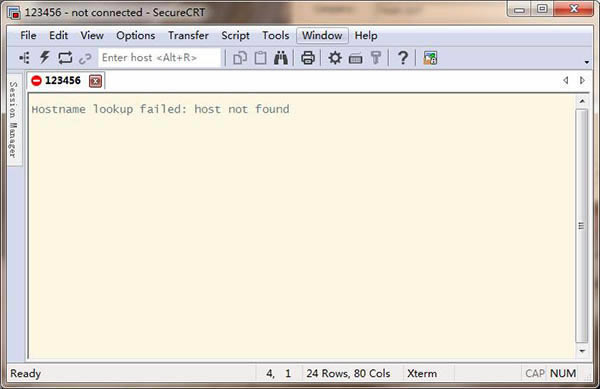Open Find using the binoculars icon

(x=281, y=58)
